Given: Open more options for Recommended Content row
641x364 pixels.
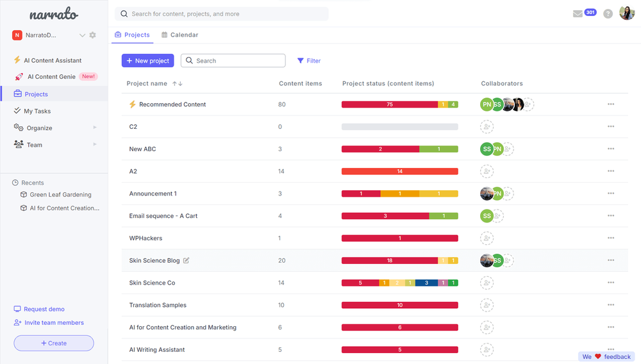Looking at the screenshot, I should 611,104.
